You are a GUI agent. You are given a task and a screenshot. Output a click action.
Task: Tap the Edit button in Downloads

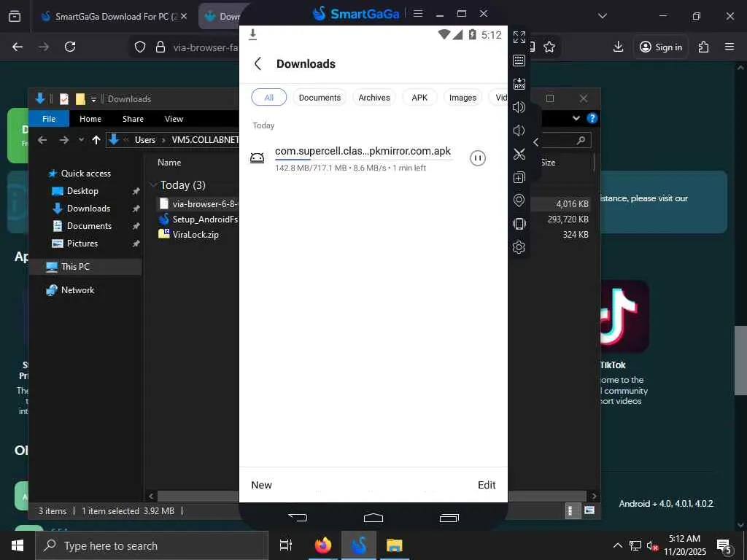(x=487, y=485)
